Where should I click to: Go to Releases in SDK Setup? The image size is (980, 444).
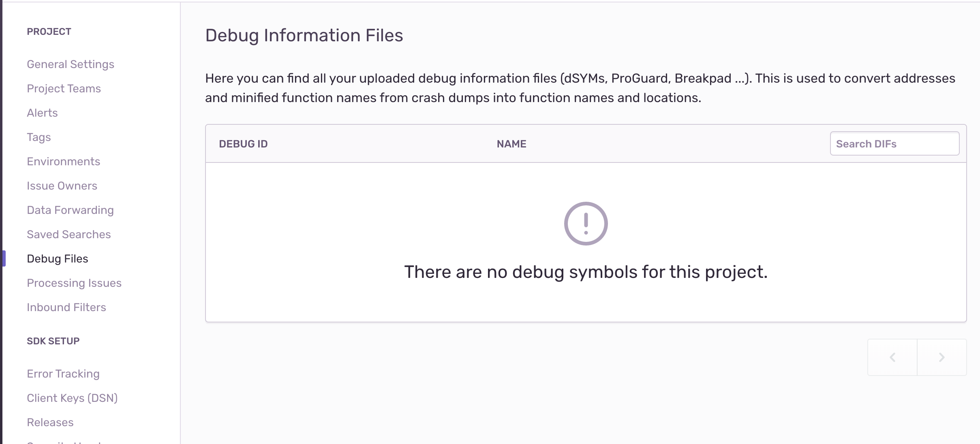[x=50, y=423]
